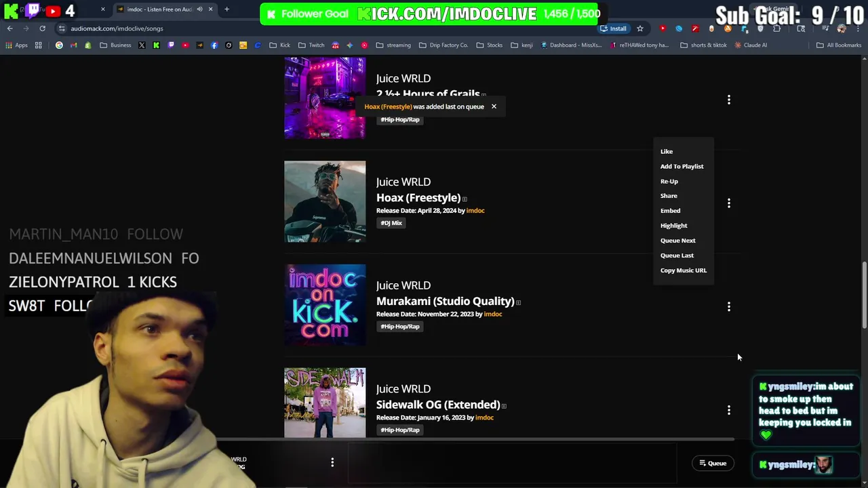The width and height of the screenshot is (868, 488).
Task: Dismiss the 'added last on queue' notification
Action: tap(494, 106)
